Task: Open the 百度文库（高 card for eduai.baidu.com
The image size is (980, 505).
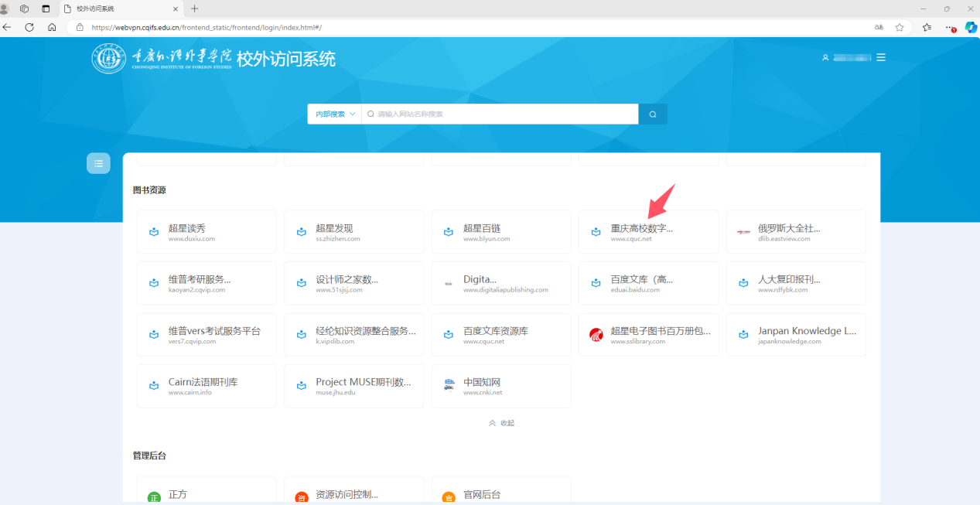Action: point(648,283)
